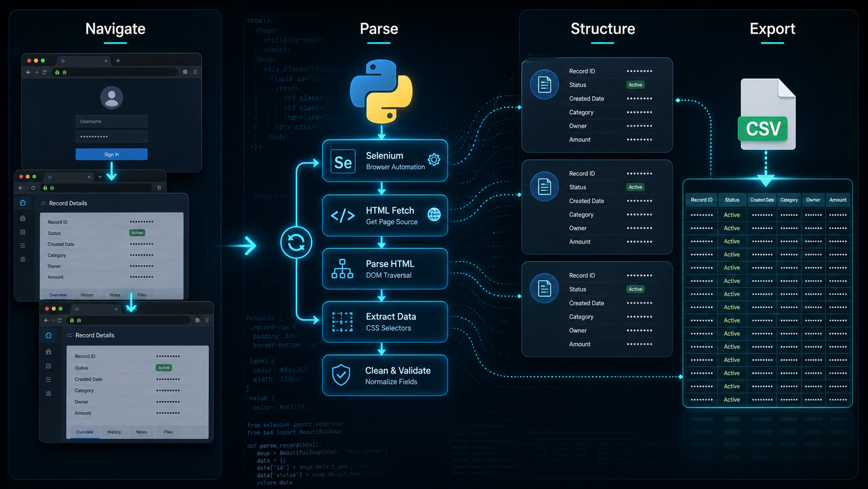
Task: Click the masked password field below Username
Action: pos(111,137)
